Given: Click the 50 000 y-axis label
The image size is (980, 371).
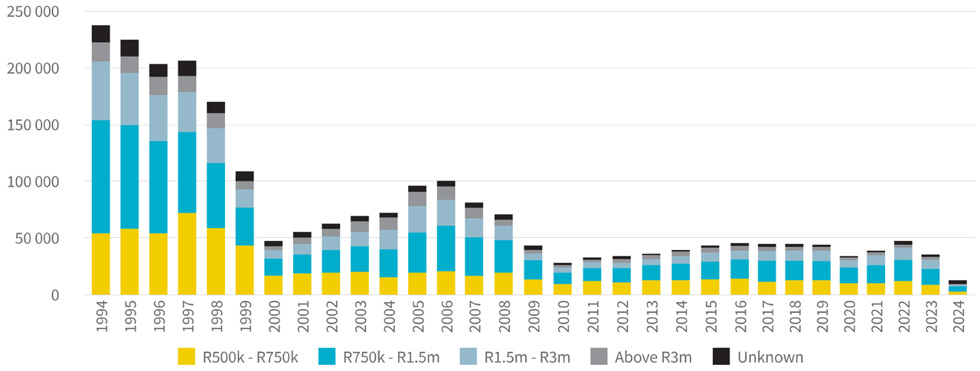Looking at the screenshot, I should [x=38, y=239].
